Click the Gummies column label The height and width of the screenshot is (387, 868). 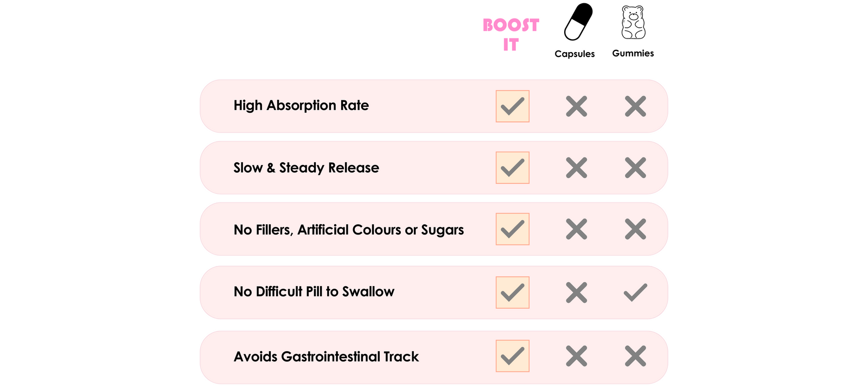pyautogui.click(x=633, y=53)
